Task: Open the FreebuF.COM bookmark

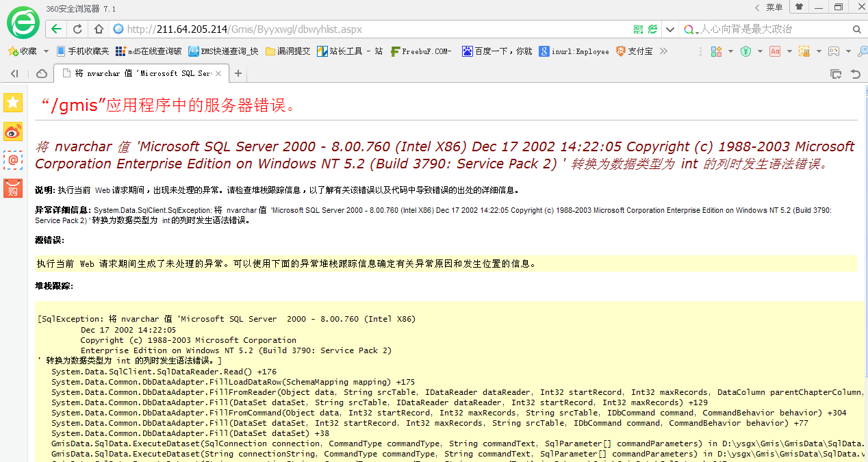Action: (x=421, y=51)
